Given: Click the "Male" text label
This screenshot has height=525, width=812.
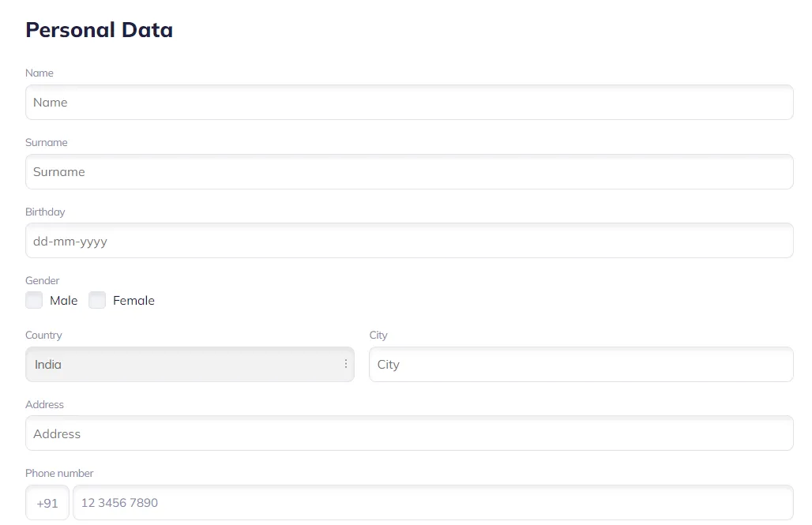Looking at the screenshot, I should point(64,301).
